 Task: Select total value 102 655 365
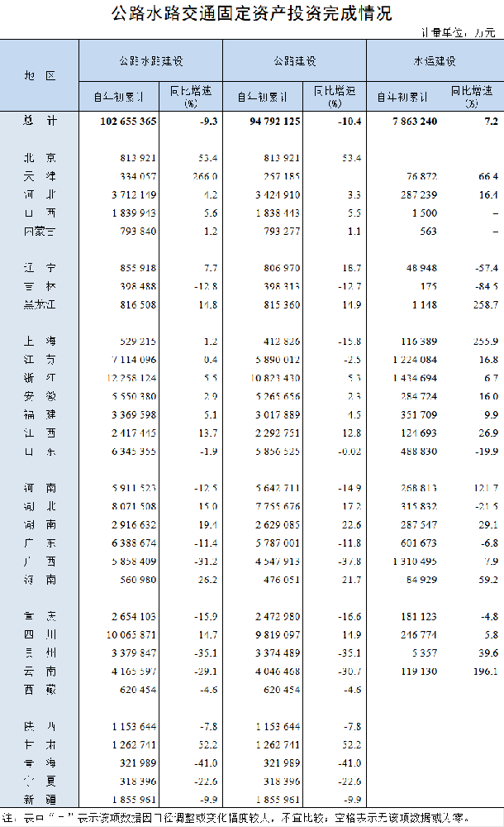128,122
